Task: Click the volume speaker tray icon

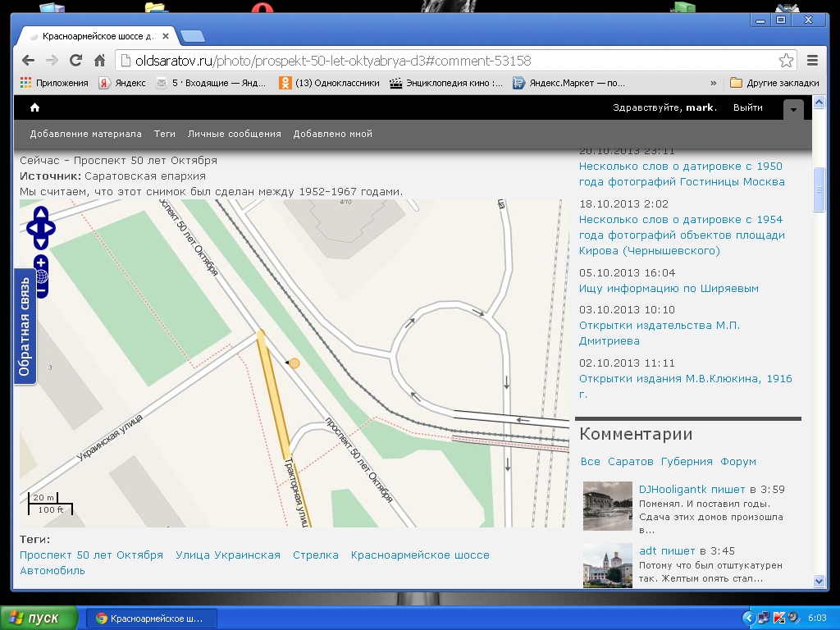Action: 792,619
